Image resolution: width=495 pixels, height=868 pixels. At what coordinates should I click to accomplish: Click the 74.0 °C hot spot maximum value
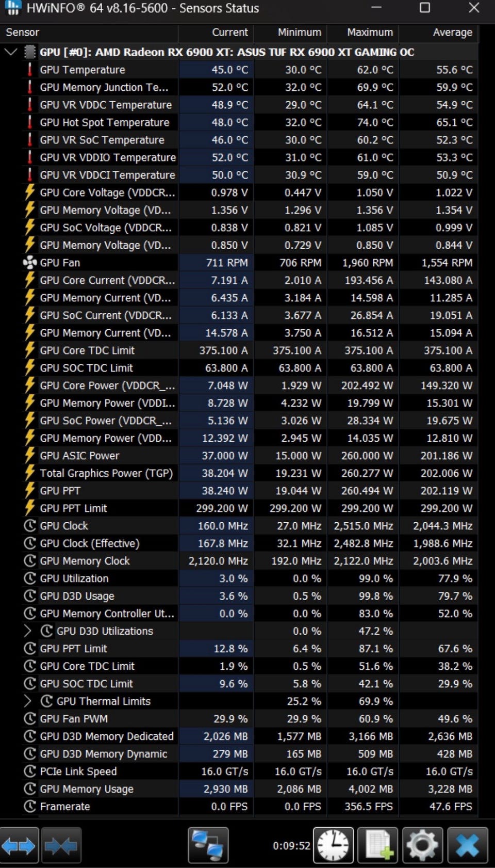[375, 122]
